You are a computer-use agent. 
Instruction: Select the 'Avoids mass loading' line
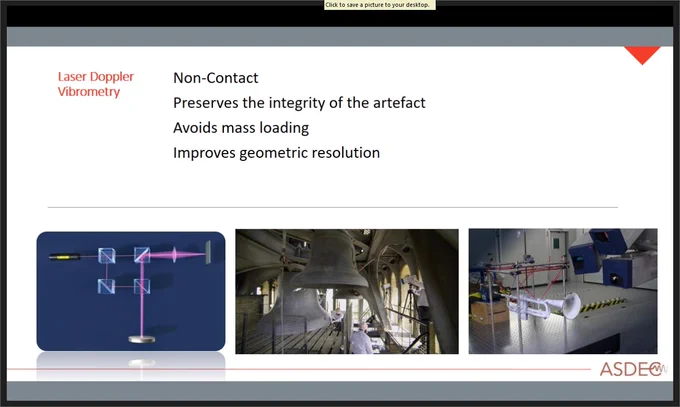pyautogui.click(x=241, y=128)
